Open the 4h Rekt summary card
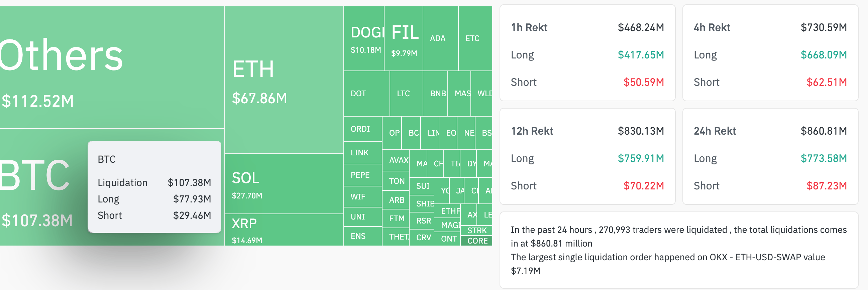The width and height of the screenshot is (868, 290). 770,53
